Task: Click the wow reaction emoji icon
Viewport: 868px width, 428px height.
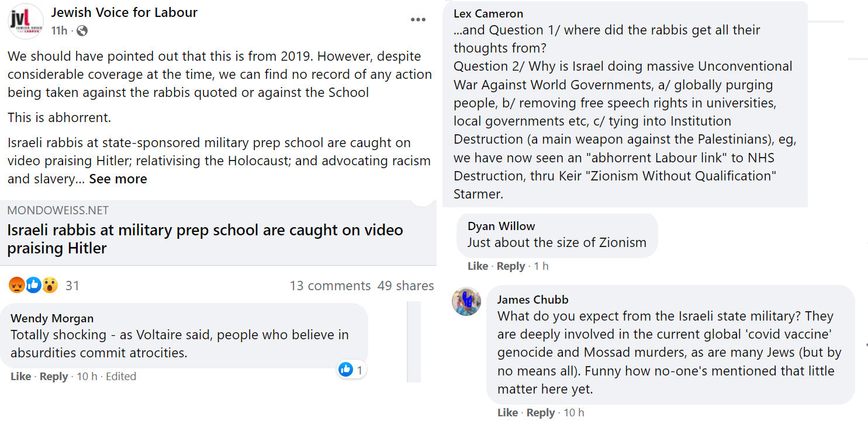Action: pos(50,286)
